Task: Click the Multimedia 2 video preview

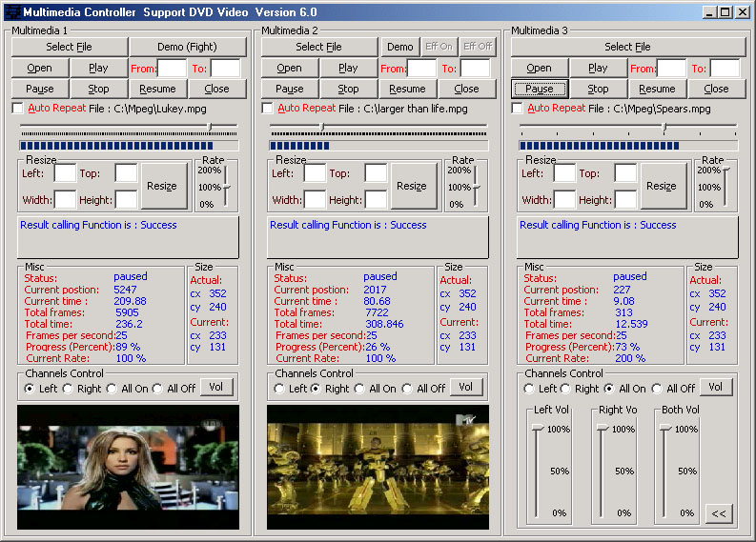Action: [378, 467]
